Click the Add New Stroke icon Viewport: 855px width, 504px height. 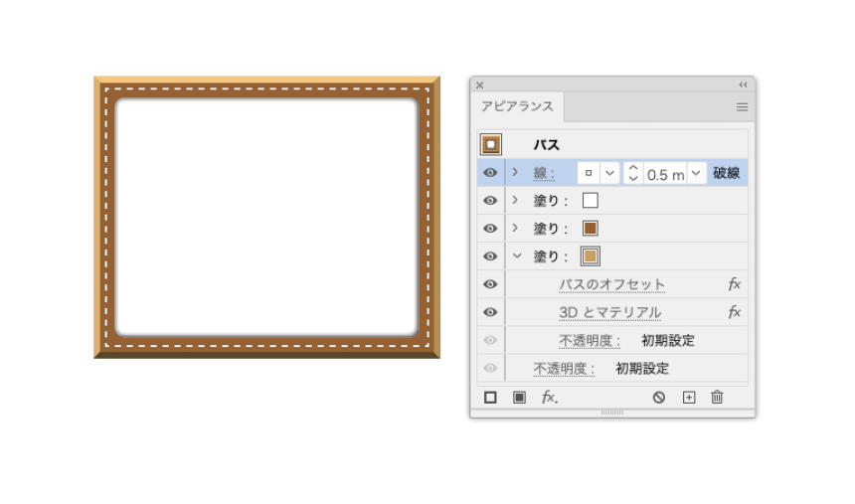click(490, 398)
